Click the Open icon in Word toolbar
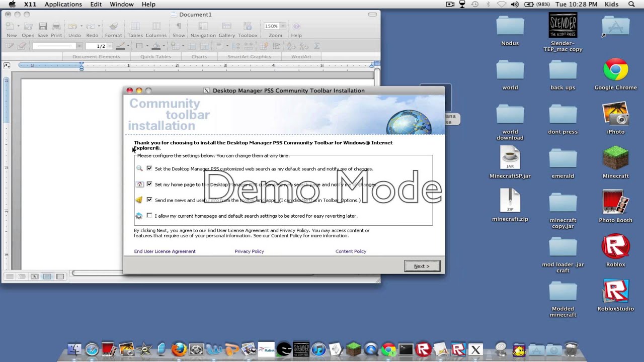This screenshot has width=644, height=362. tap(28, 26)
